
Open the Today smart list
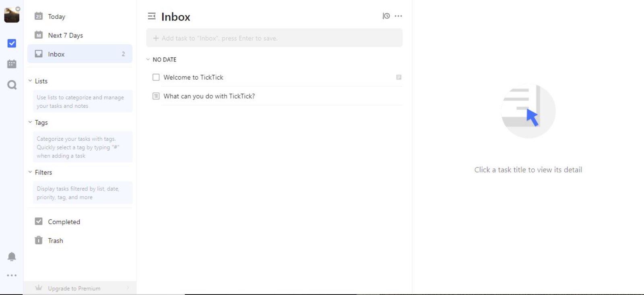[80, 16]
